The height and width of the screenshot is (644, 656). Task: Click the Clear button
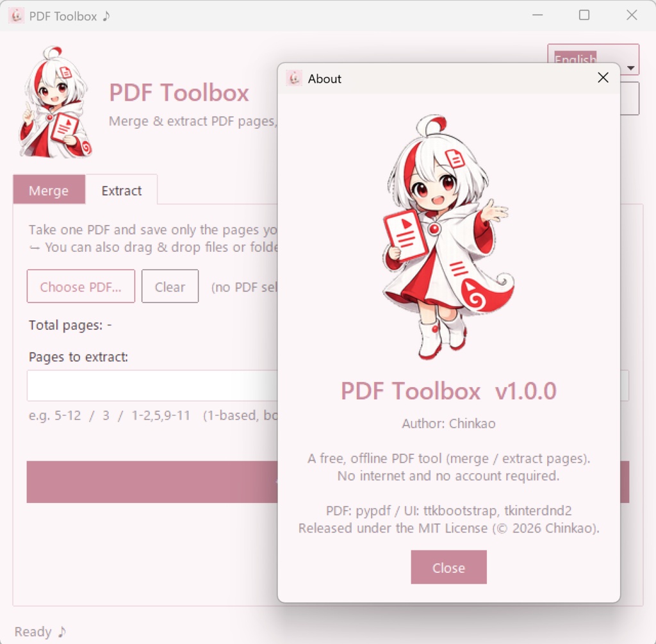(170, 286)
